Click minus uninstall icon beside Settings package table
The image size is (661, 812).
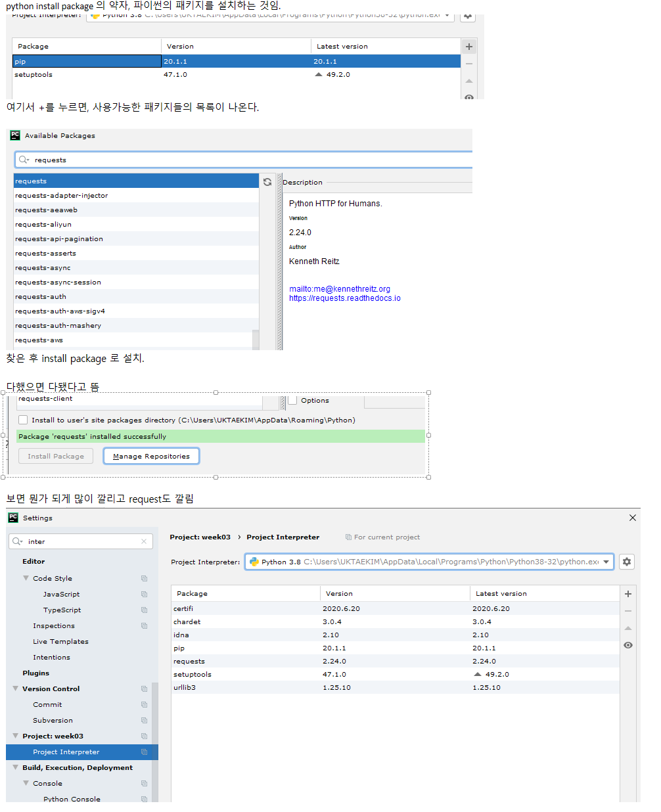click(628, 611)
